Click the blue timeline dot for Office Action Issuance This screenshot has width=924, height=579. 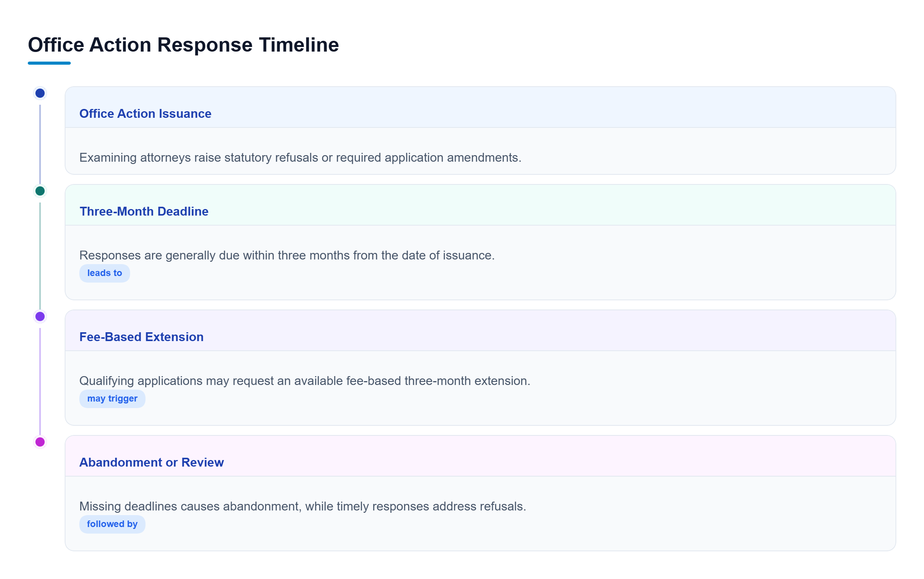coord(40,93)
